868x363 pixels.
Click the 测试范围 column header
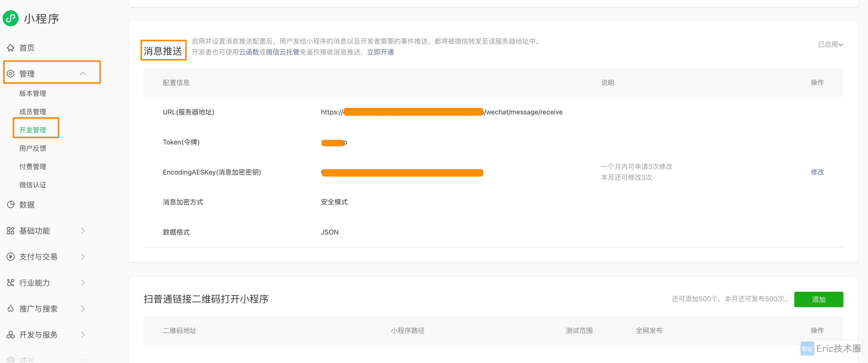tap(579, 331)
